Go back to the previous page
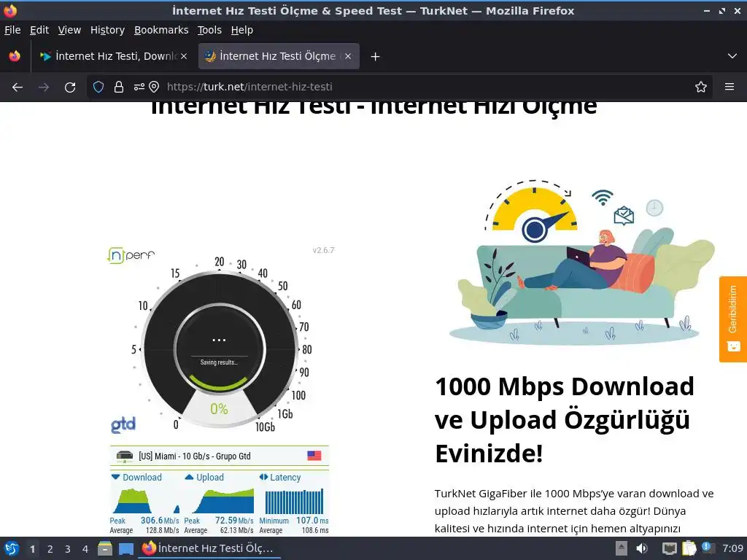Viewport: 747px width, 560px height. pos(18,87)
